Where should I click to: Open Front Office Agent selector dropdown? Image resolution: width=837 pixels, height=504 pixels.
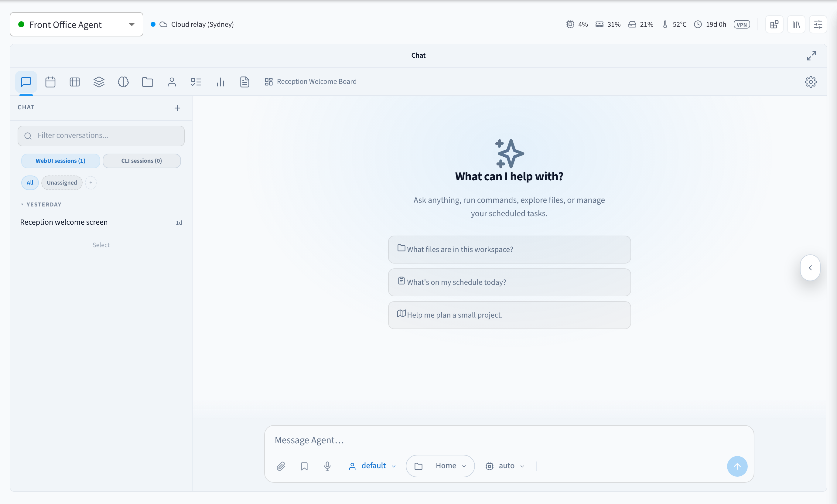pyautogui.click(x=77, y=25)
